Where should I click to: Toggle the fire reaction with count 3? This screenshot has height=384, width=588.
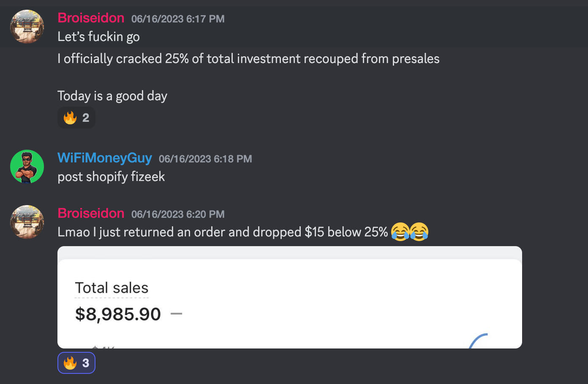coord(76,363)
